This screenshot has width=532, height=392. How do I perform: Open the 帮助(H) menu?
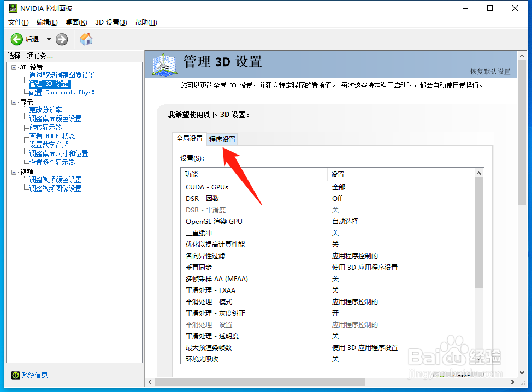point(146,22)
